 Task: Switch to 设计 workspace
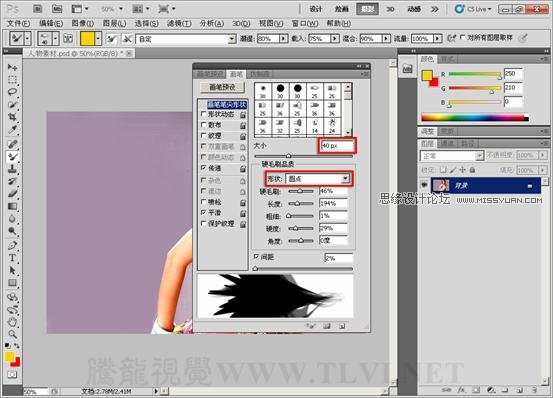(316, 9)
